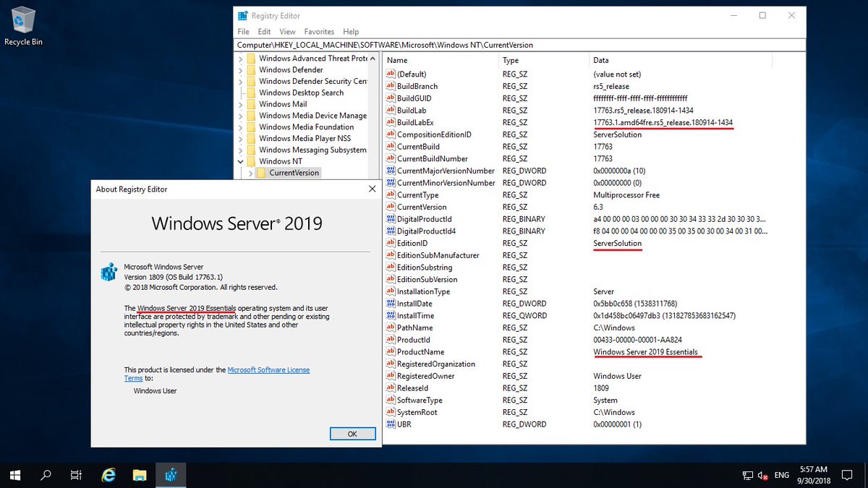868x488 pixels.
Task: Click the BuildBranch string value icon
Action: [391, 86]
